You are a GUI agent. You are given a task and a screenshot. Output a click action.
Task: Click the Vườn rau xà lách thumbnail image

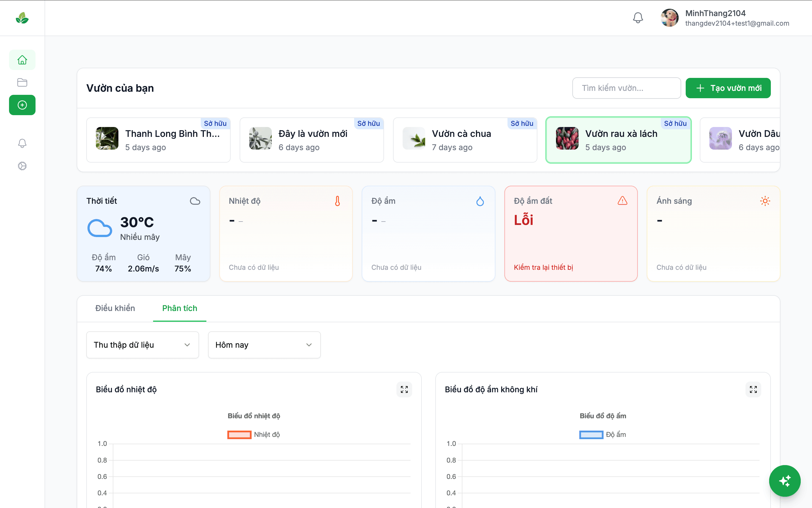[567, 138]
